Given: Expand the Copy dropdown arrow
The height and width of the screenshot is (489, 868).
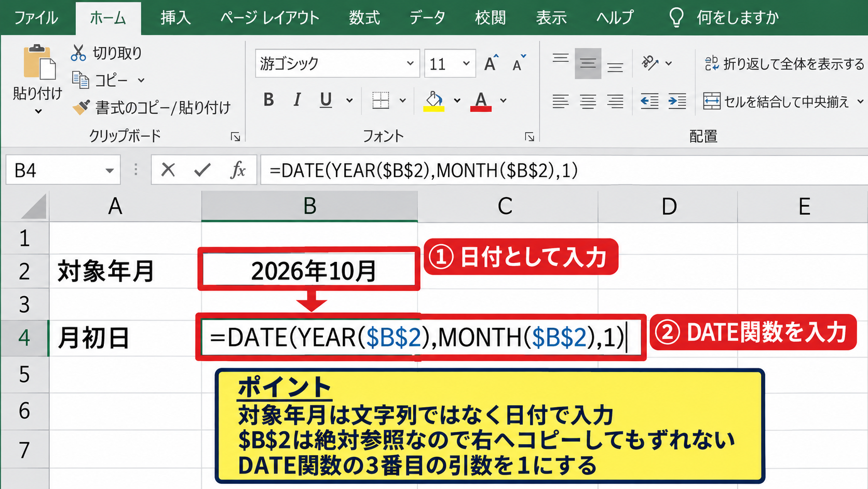Looking at the screenshot, I should tap(141, 81).
